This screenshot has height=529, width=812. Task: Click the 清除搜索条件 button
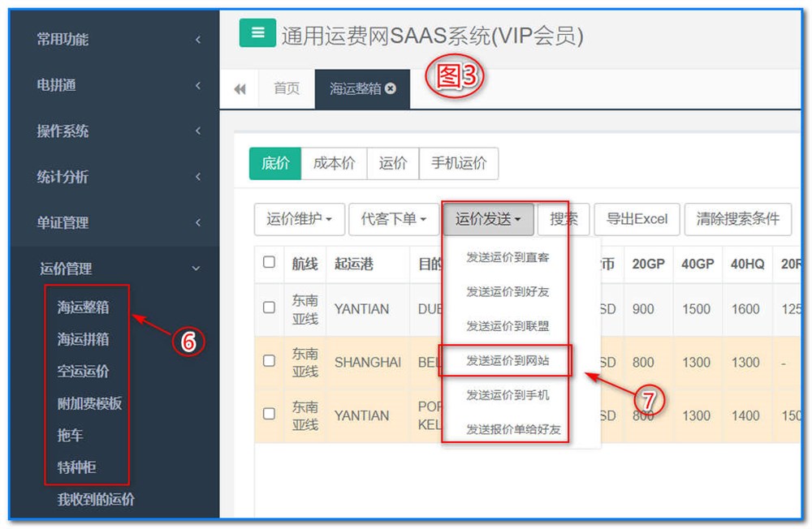tap(737, 219)
